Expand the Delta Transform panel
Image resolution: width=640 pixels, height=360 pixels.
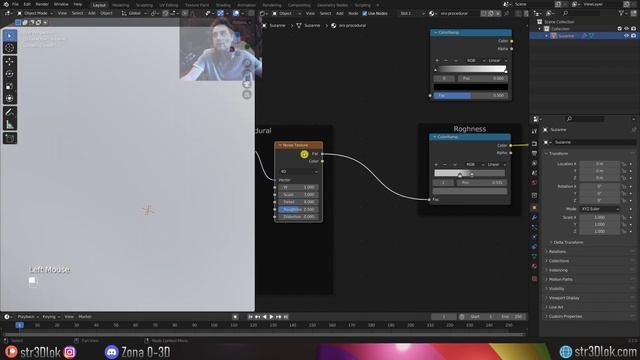click(568, 242)
